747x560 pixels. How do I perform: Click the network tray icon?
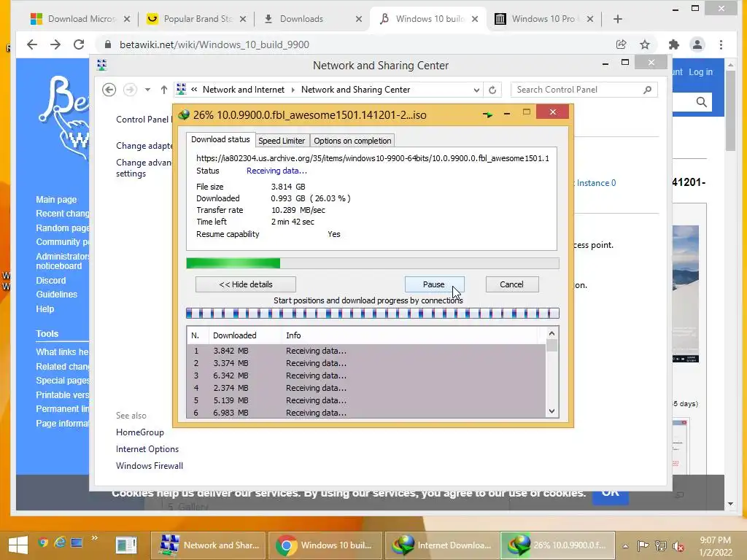[660, 545]
